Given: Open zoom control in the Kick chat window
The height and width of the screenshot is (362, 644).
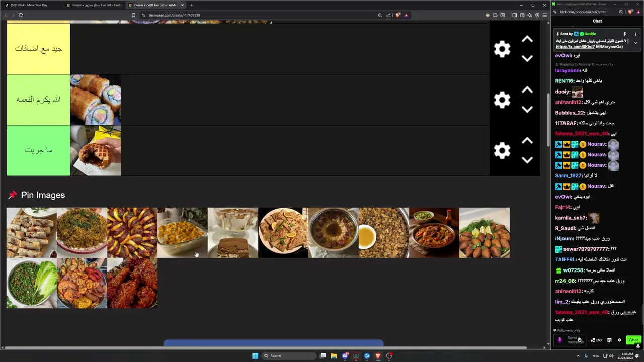Looking at the screenshot, I should 621,12.
